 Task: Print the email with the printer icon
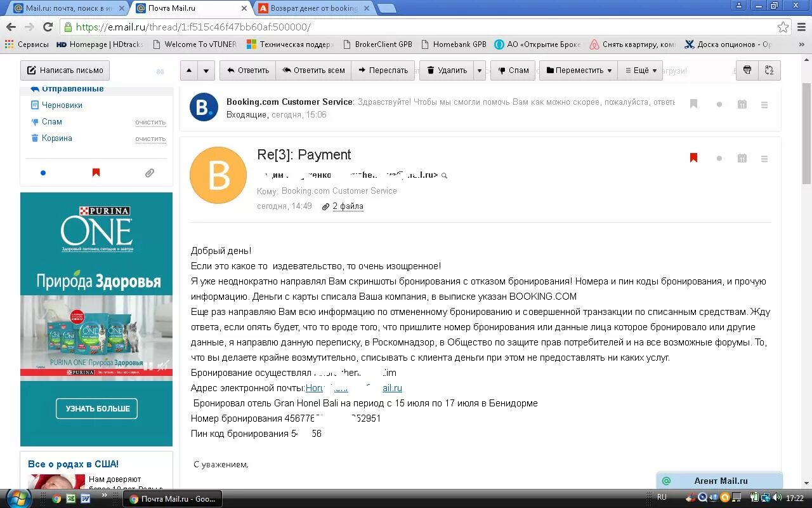tap(747, 70)
